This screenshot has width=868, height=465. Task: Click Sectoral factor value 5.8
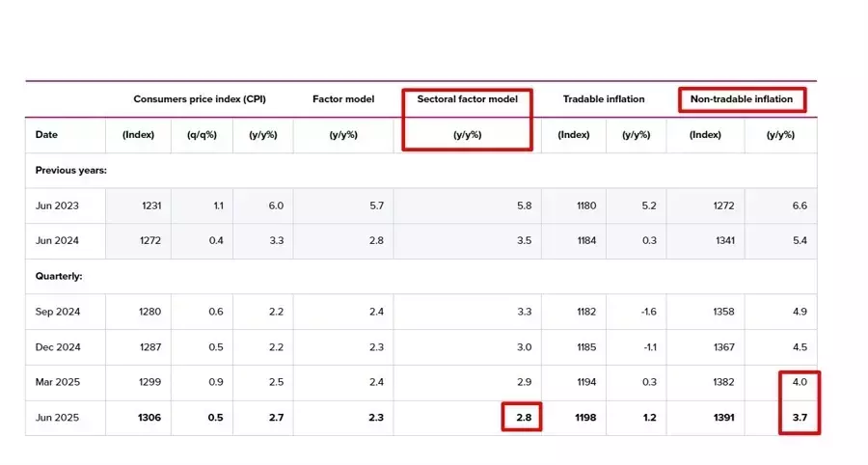(x=525, y=205)
